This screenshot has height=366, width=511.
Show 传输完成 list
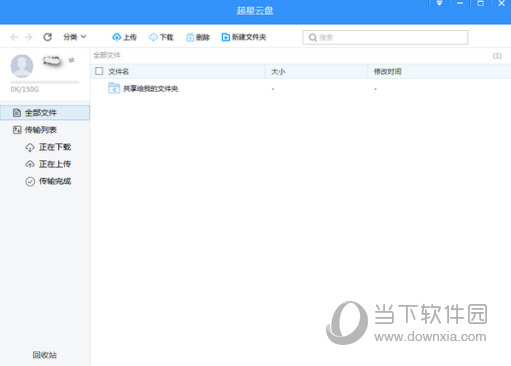[48, 181]
